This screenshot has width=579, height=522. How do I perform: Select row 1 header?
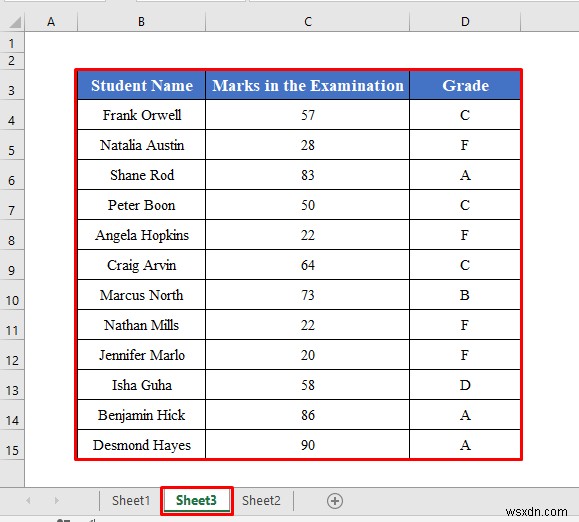pos(12,43)
